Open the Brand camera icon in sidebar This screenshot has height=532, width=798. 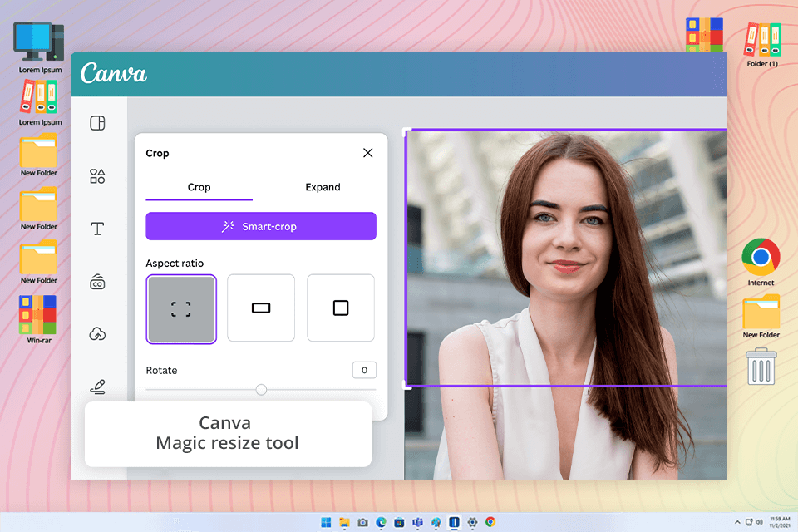point(97,282)
